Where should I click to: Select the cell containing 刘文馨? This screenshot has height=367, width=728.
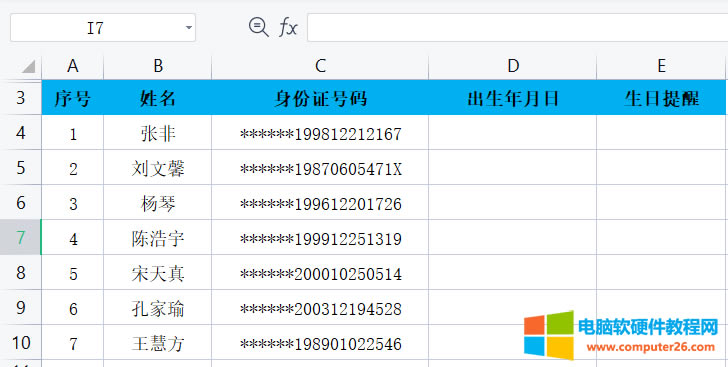(x=158, y=168)
